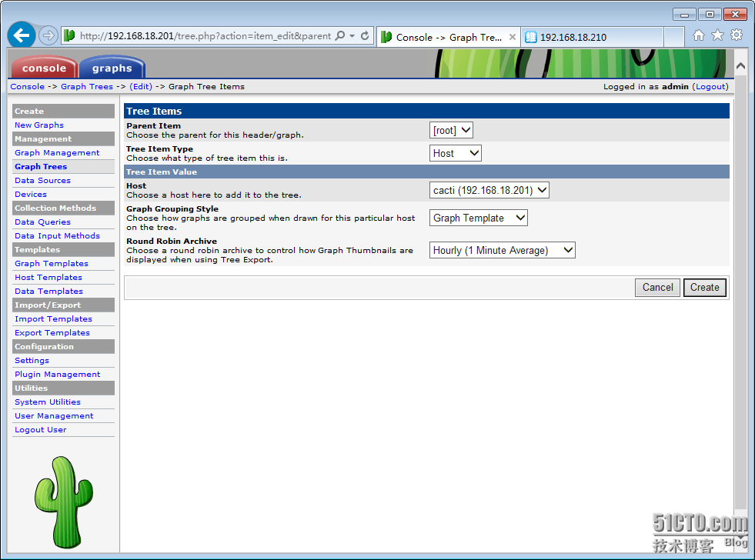Open Settings in sidebar
Screen dimensions: 755x560
tap(32, 360)
